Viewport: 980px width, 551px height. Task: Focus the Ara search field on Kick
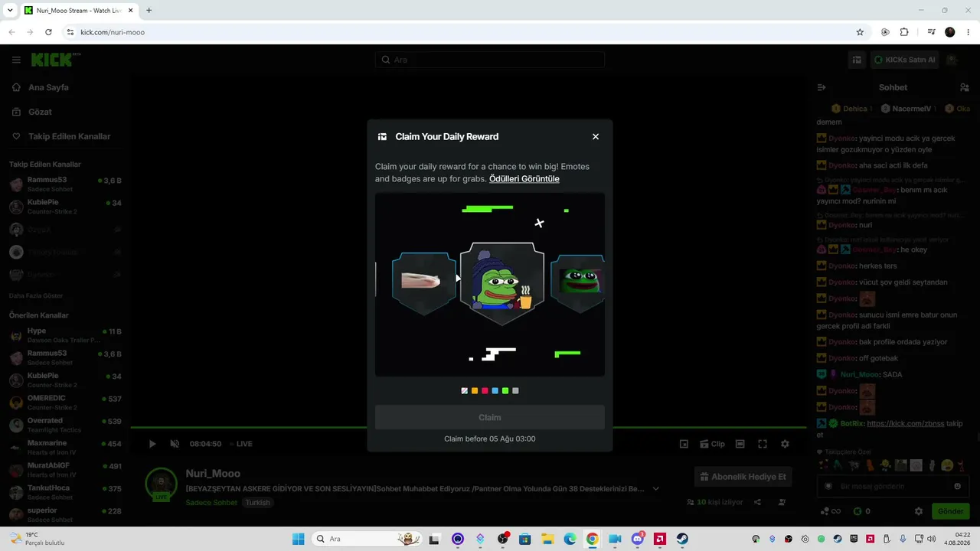pos(490,60)
